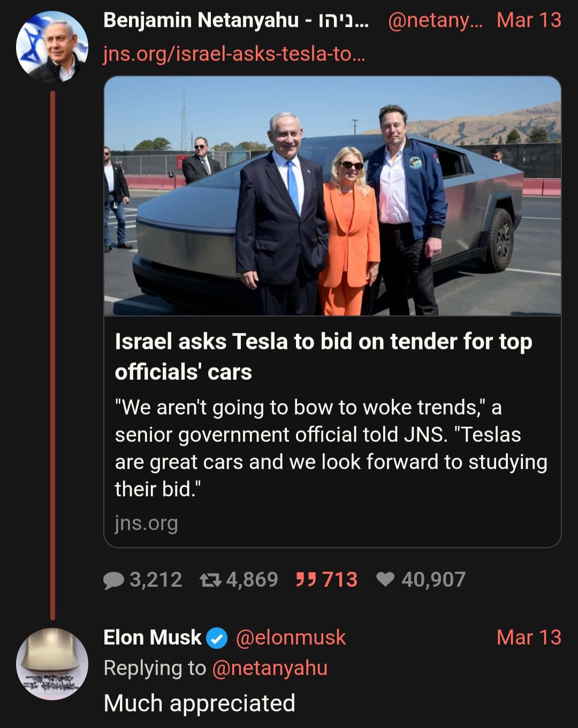Open the Cybertruck article preview image

point(332,196)
